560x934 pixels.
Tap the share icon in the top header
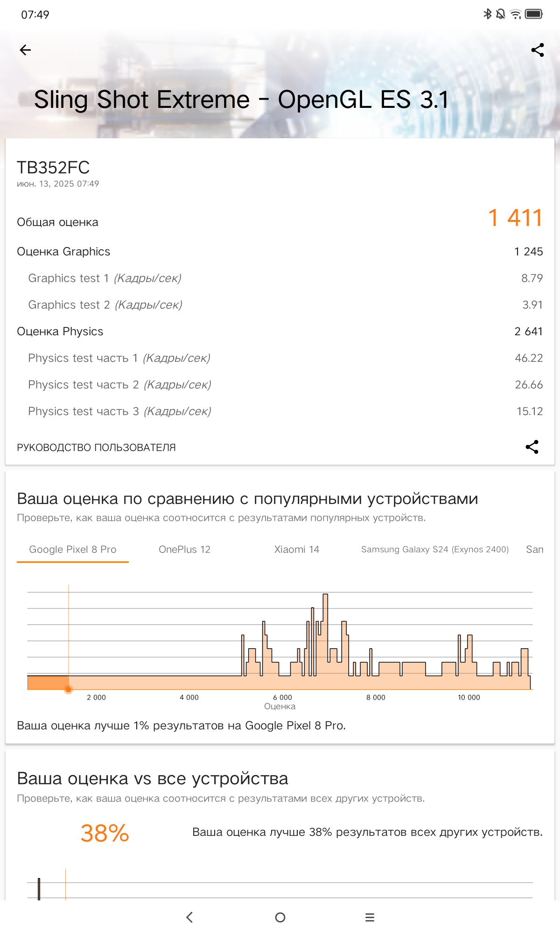(x=538, y=50)
